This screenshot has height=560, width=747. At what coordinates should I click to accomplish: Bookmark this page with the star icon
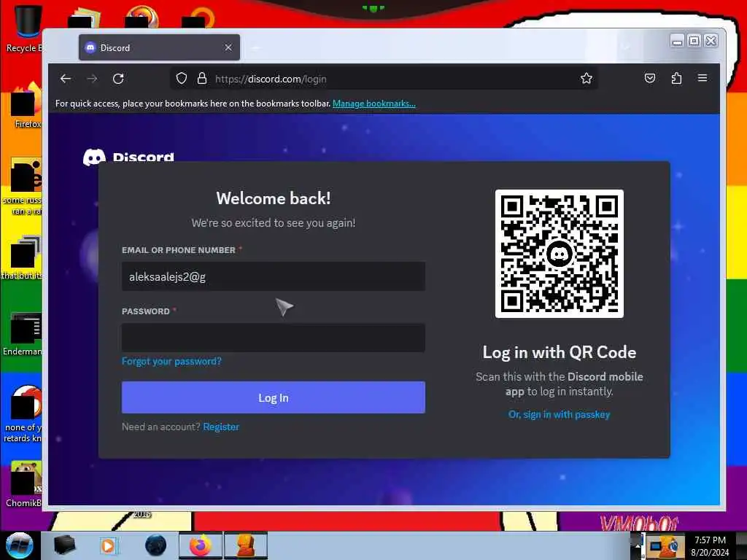[587, 79]
